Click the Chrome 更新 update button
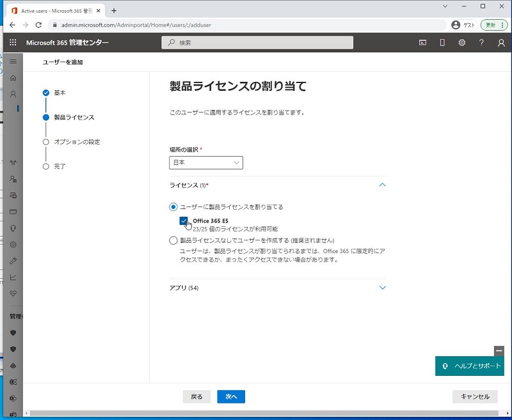 pos(493,25)
